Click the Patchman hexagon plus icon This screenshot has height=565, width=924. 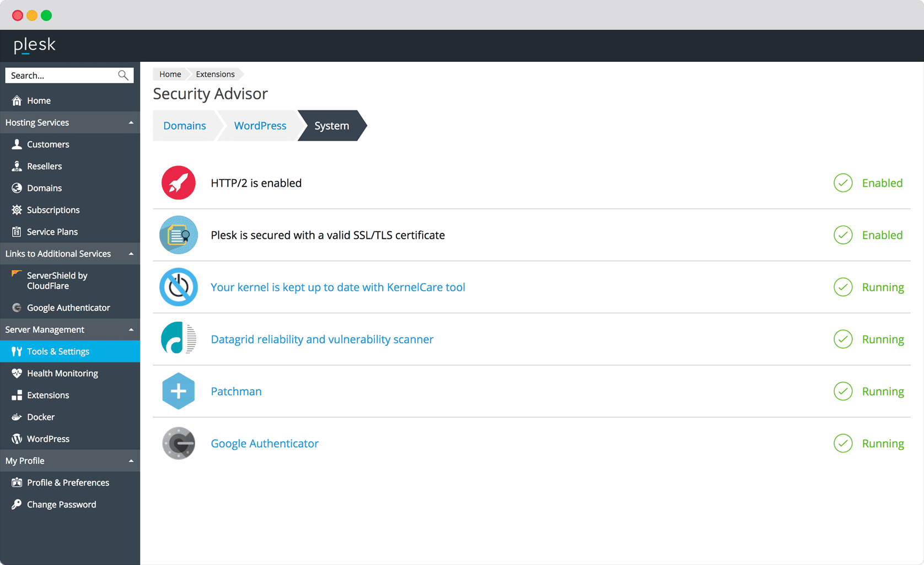point(178,391)
